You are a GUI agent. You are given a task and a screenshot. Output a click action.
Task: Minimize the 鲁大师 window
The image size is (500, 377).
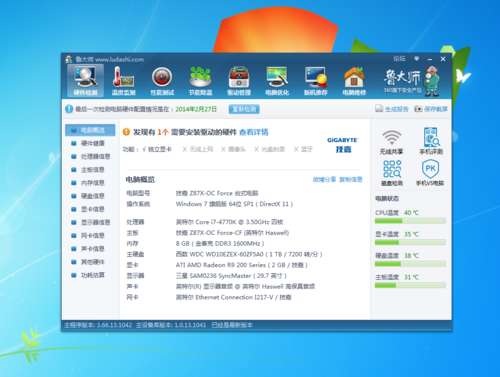click(x=430, y=59)
